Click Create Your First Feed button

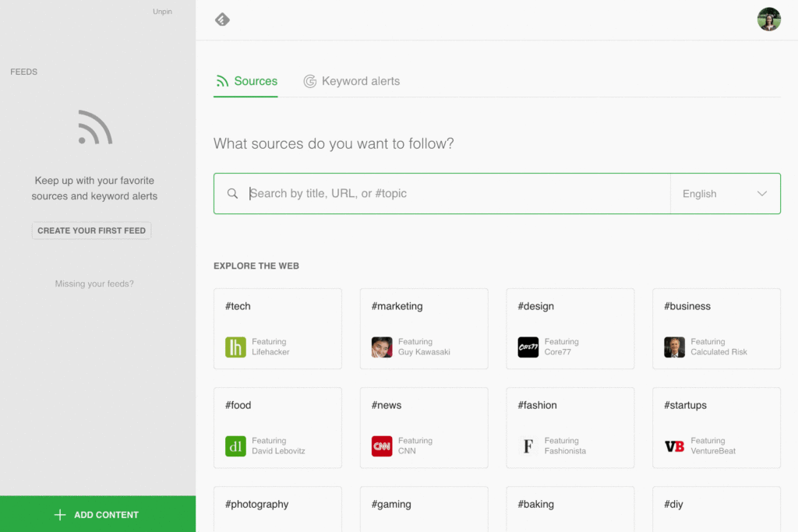coord(92,231)
